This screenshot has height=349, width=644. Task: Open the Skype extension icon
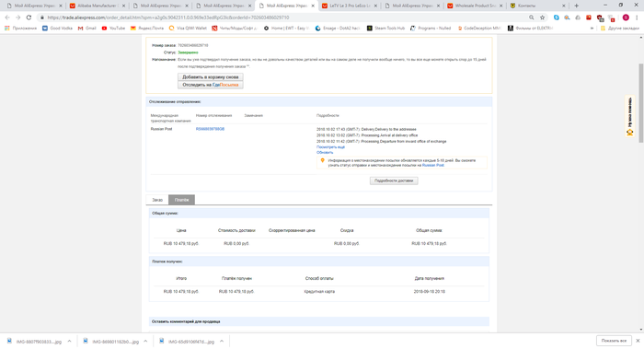point(556,17)
